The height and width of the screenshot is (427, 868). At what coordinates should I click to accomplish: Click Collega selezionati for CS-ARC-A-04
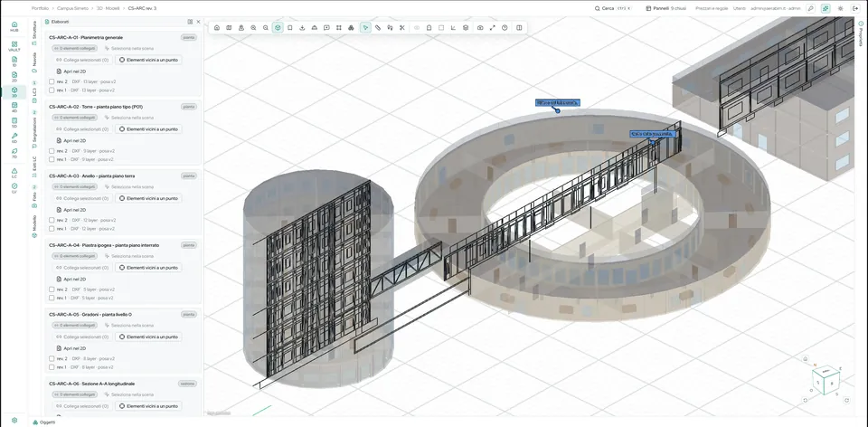click(x=82, y=268)
